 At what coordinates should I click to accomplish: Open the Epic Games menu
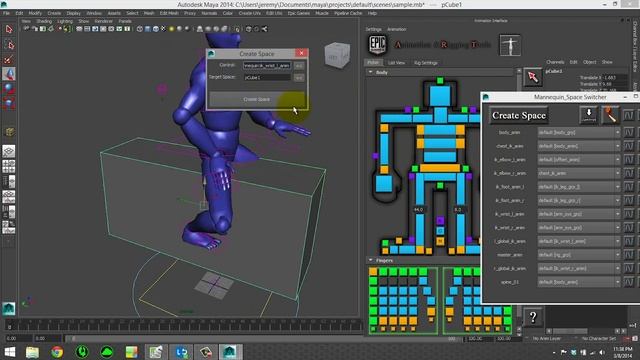tap(298, 13)
